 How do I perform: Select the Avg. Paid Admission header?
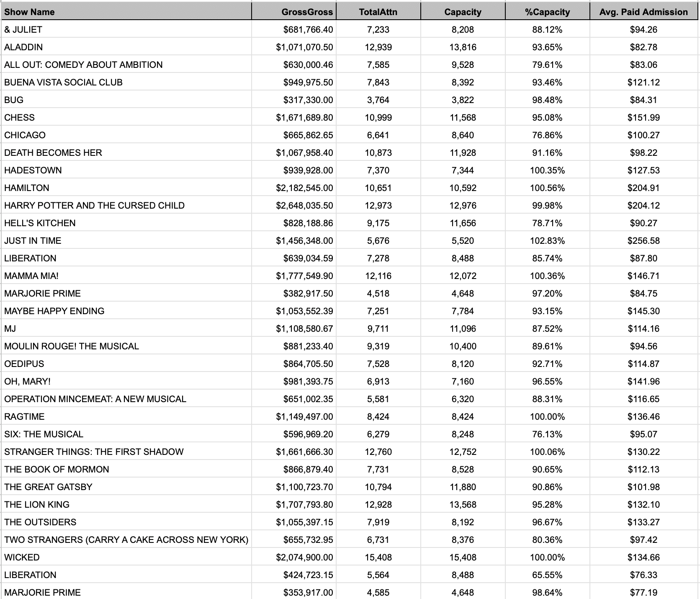(x=643, y=12)
